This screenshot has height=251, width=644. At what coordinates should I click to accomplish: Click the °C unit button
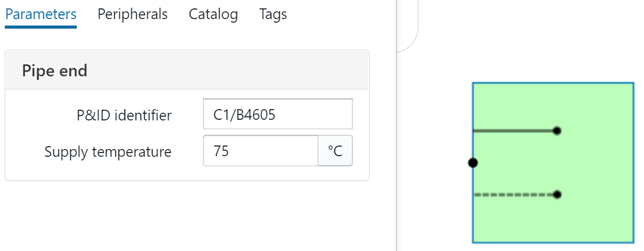point(335,151)
